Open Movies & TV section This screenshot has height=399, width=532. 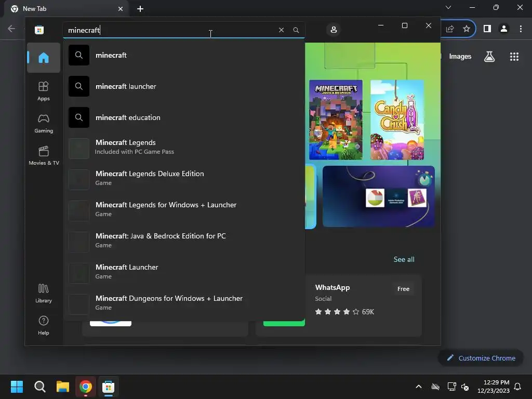pyautogui.click(x=44, y=156)
